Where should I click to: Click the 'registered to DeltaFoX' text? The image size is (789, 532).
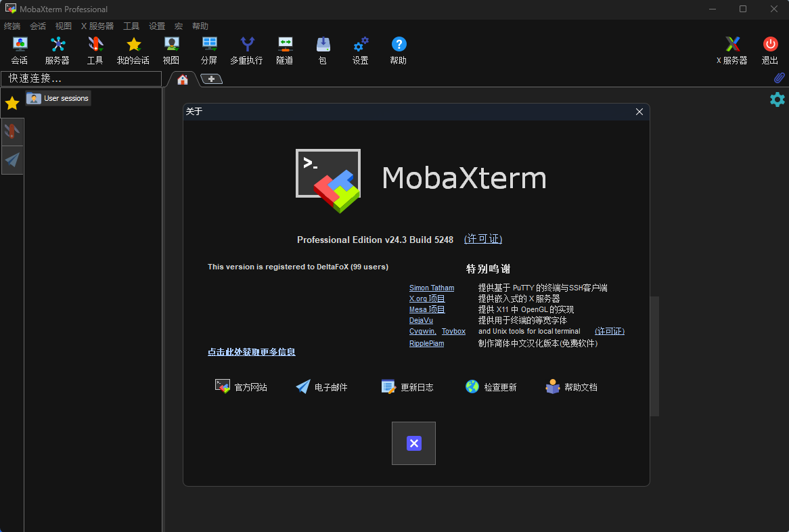pyautogui.click(x=298, y=267)
